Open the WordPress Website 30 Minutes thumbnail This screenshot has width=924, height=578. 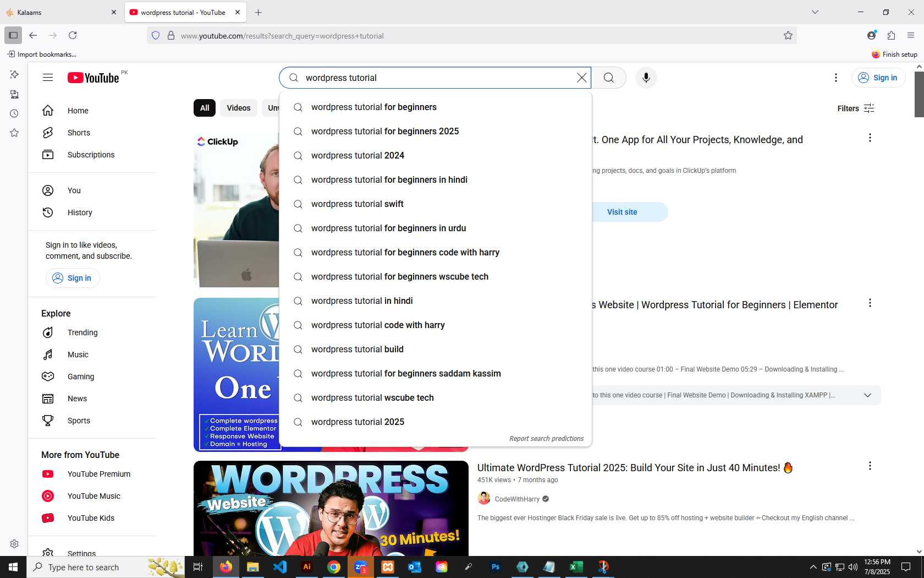coord(331,508)
